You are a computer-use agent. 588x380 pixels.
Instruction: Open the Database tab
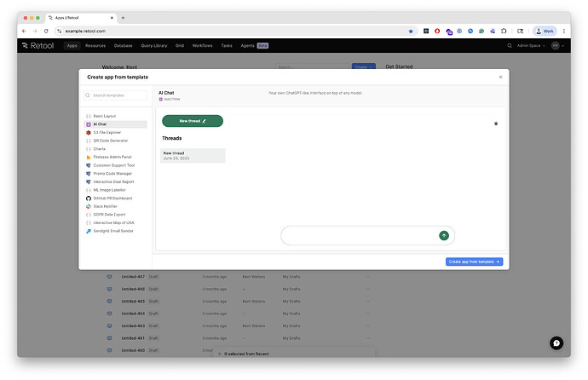point(123,46)
